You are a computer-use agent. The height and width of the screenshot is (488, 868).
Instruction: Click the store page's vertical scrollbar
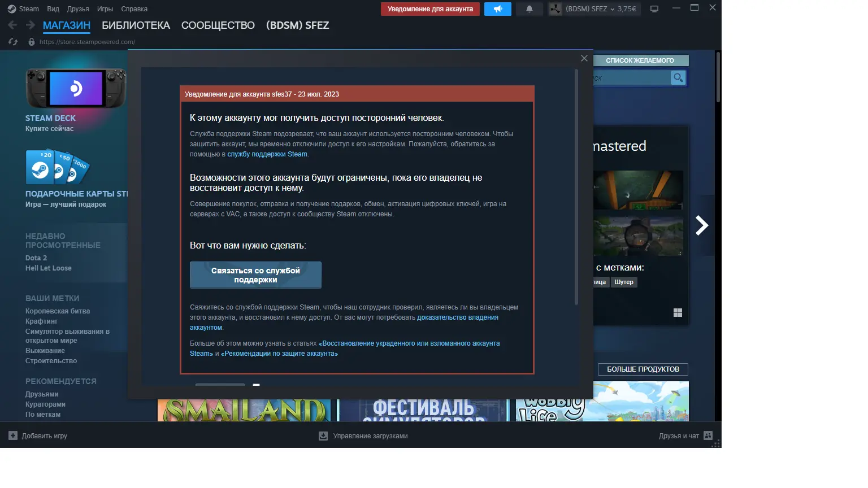tap(718, 77)
